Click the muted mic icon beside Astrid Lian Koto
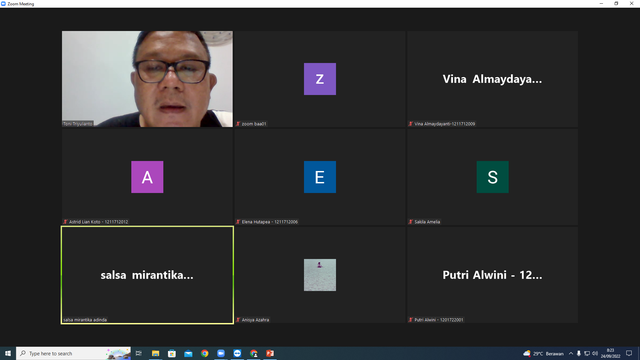This screenshot has height=360, width=640. (x=65, y=222)
